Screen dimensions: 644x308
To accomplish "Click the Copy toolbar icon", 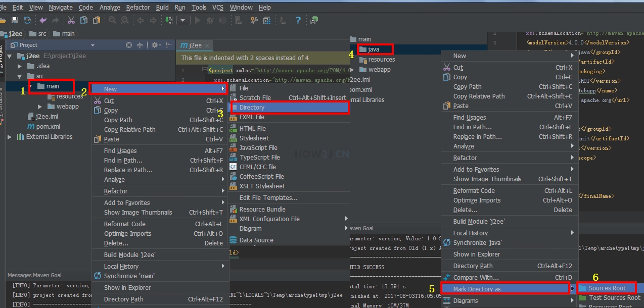I will coord(83,20).
